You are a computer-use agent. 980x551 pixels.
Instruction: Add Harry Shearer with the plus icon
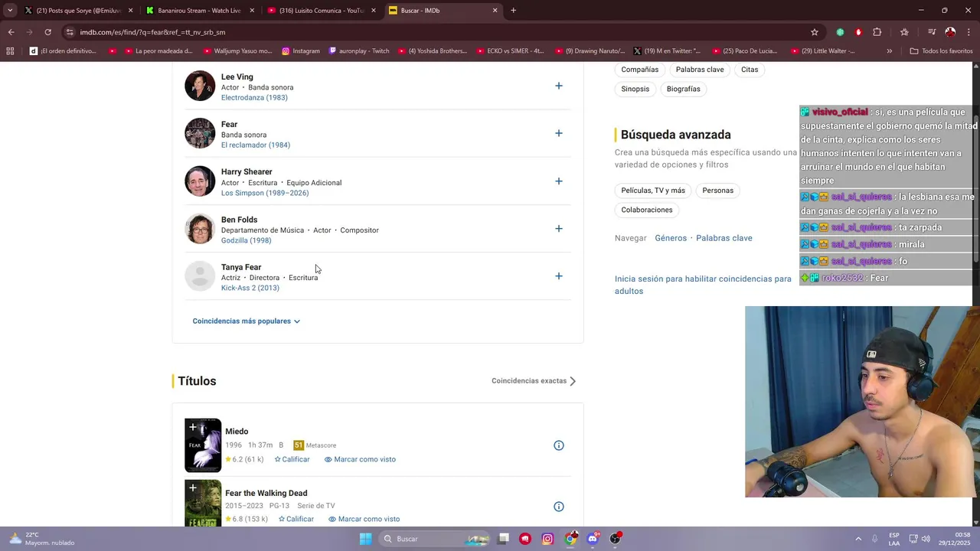pyautogui.click(x=558, y=181)
